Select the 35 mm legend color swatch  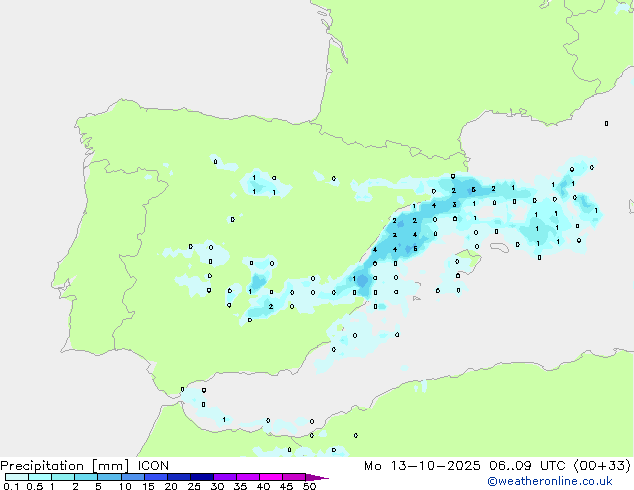pyautogui.click(x=248, y=477)
